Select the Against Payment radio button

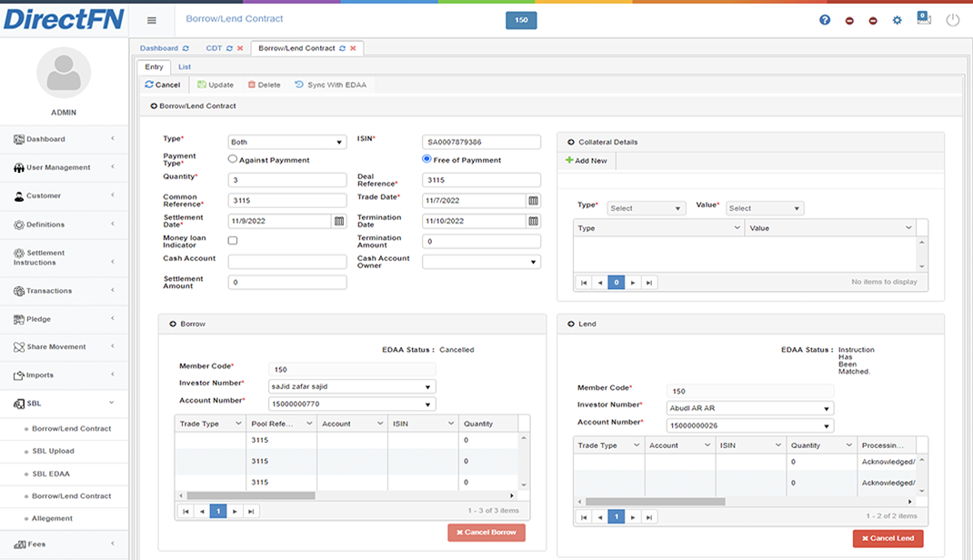233,159
